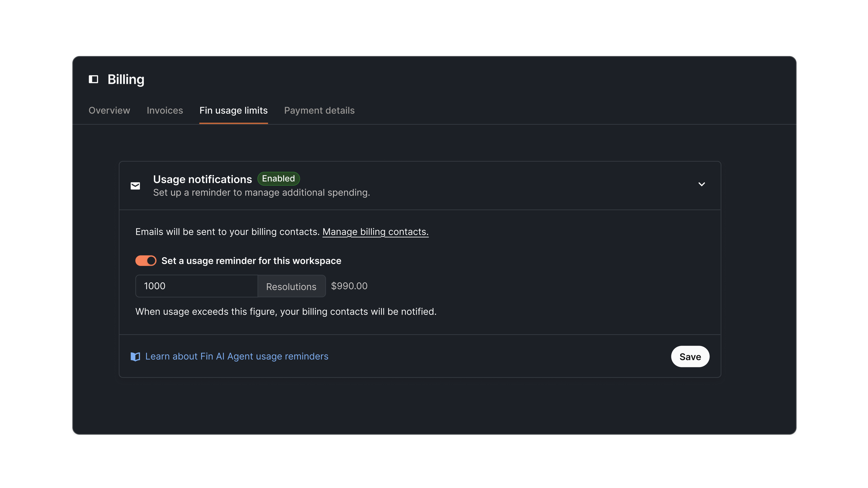Click the 'Set a usage reminder for this workspace' label

(251, 260)
